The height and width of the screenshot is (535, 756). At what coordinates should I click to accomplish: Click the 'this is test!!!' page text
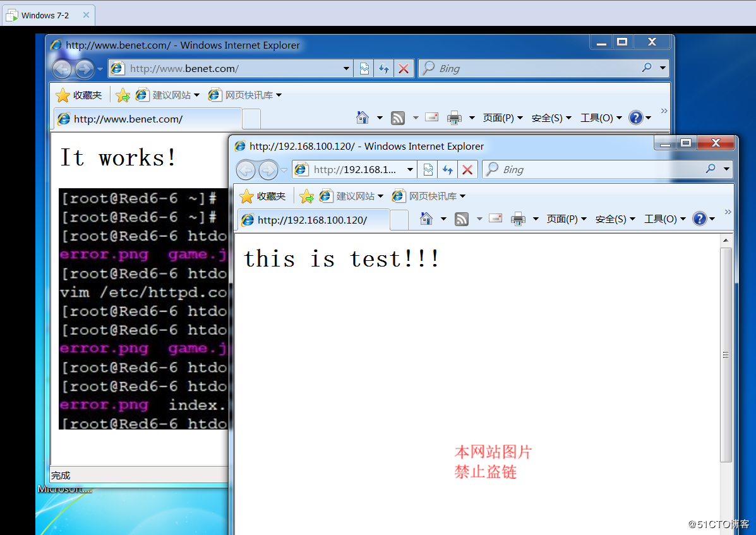tap(342, 259)
